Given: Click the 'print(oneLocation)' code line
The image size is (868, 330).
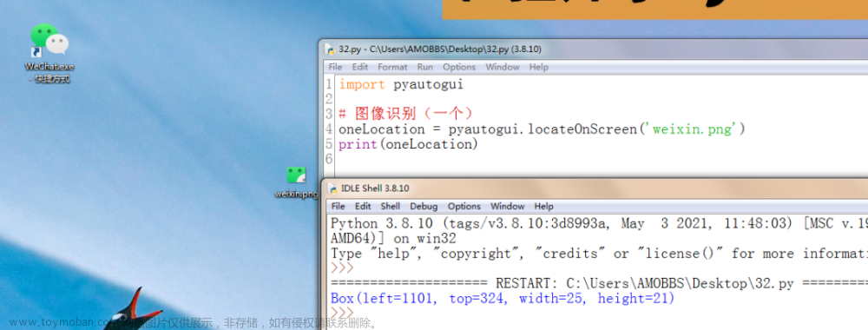Looking at the screenshot, I should coord(408,144).
